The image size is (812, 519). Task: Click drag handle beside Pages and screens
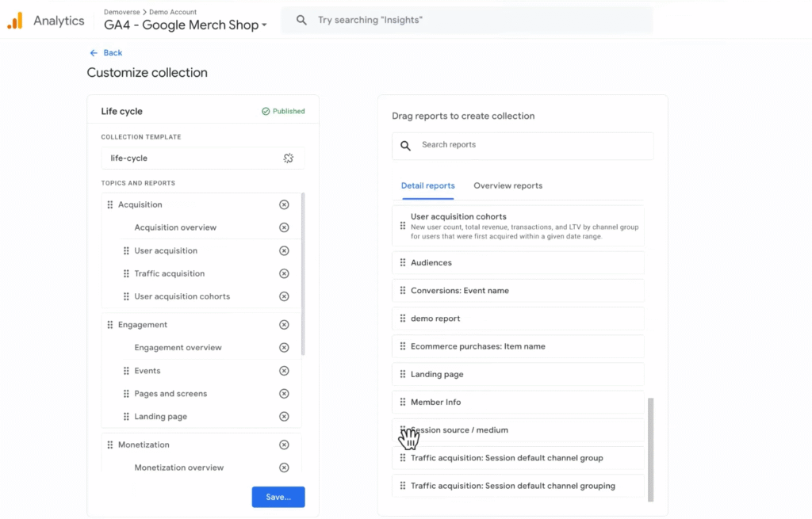click(126, 394)
